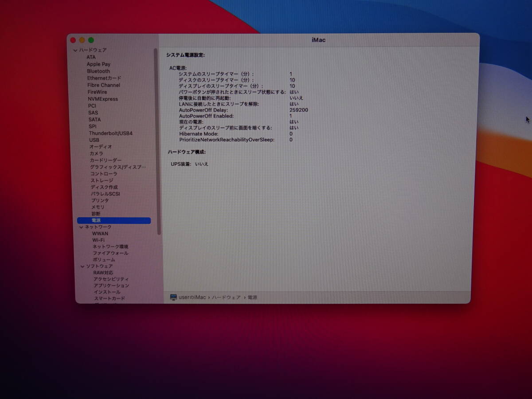The width and height of the screenshot is (532, 399).
Task: Open the オーディオ entry
Action: [101, 147]
